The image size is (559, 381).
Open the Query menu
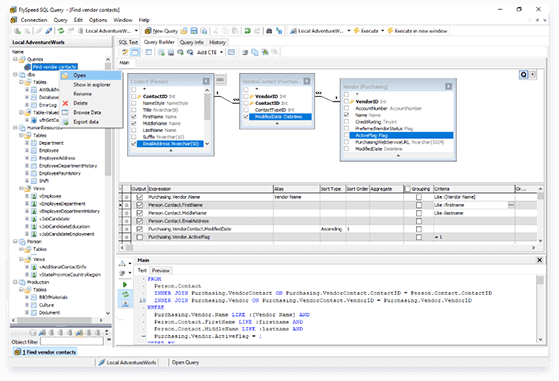pos(60,20)
